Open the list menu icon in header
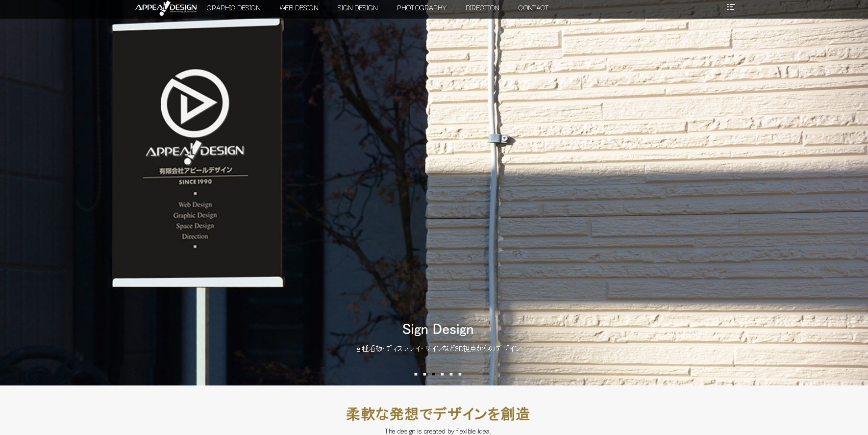The image size is (868, 435). [730, 7]
